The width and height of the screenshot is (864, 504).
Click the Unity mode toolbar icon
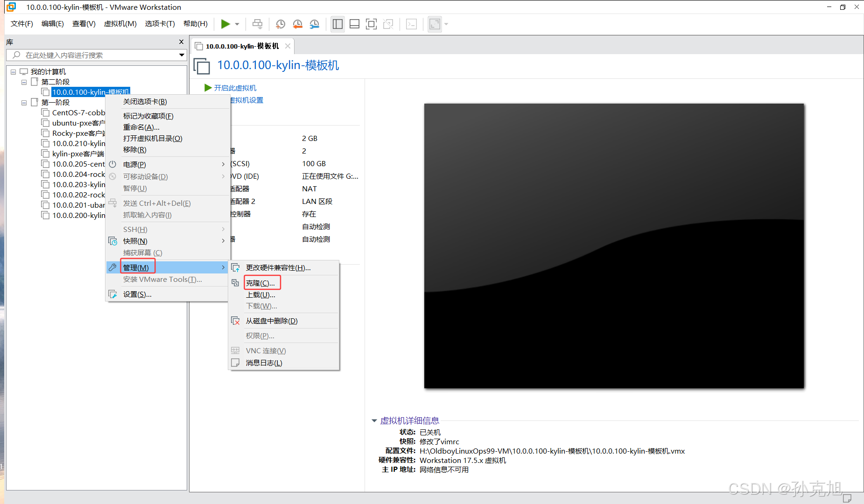pos(388,24)
